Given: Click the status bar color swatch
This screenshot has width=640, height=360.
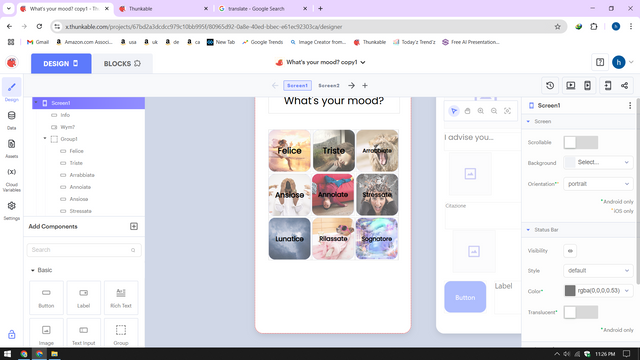Looking at the screenshot, I should click(x=570, y=291).
